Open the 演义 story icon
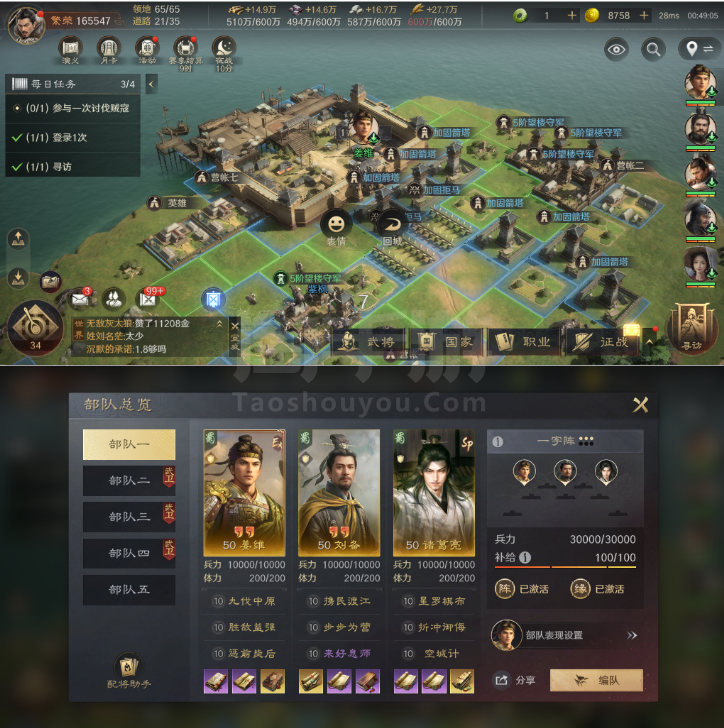This screenshot has height=728, width=724. 71,48
